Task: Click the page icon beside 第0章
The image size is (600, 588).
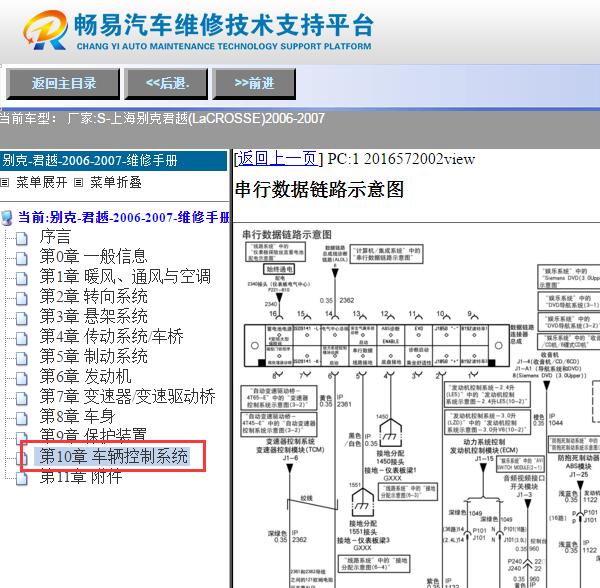Action: coord(22,258)
